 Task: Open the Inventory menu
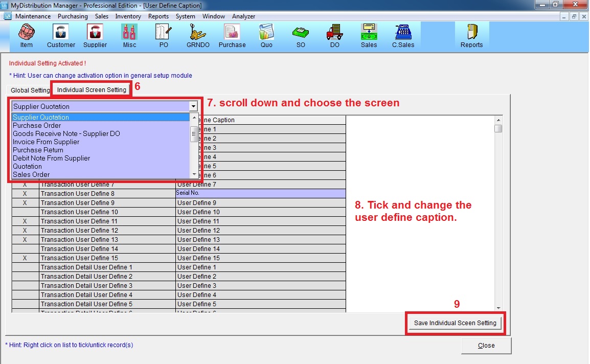(128, 16)
